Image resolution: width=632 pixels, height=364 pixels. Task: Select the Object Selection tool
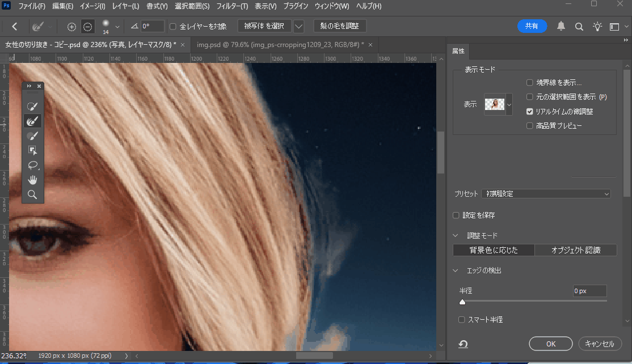coord(32,150)
